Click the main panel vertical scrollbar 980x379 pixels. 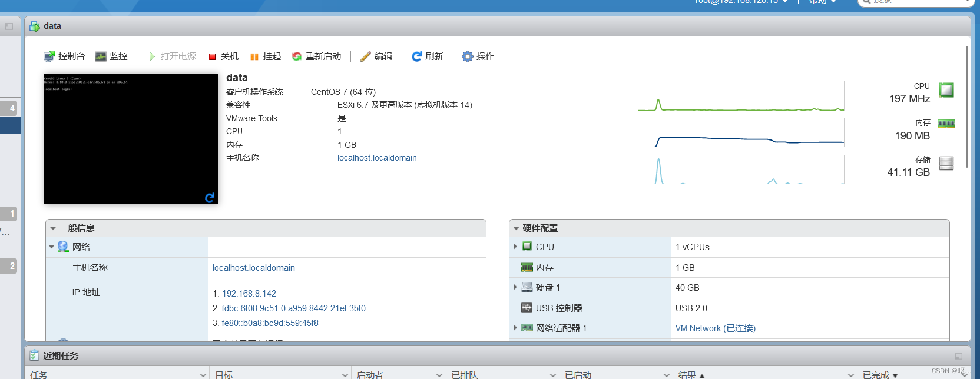click(966, 107)
